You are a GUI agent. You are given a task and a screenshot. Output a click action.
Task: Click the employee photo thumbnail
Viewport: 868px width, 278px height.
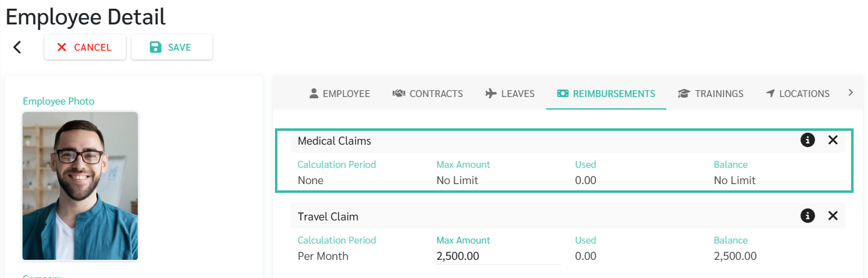80,186
